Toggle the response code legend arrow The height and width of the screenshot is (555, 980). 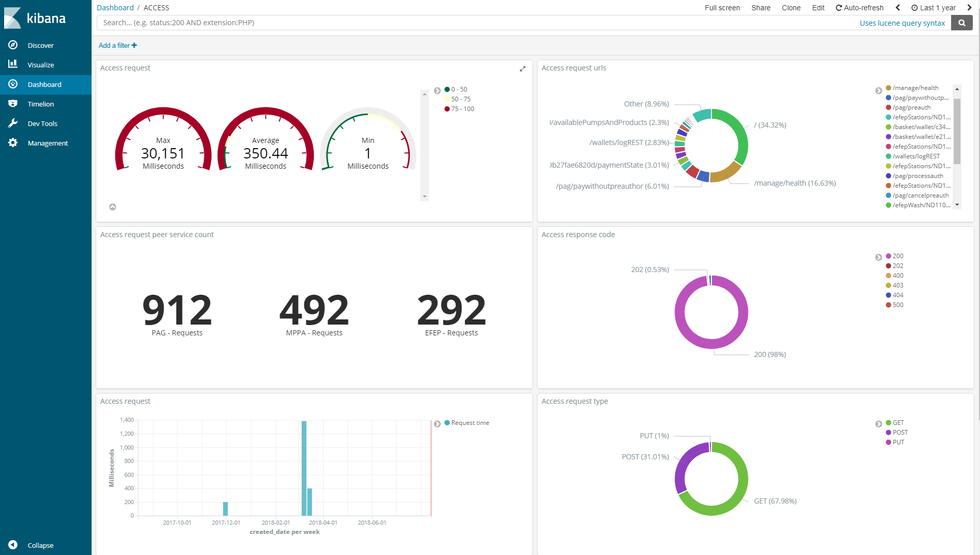click(x=879, y=257)
